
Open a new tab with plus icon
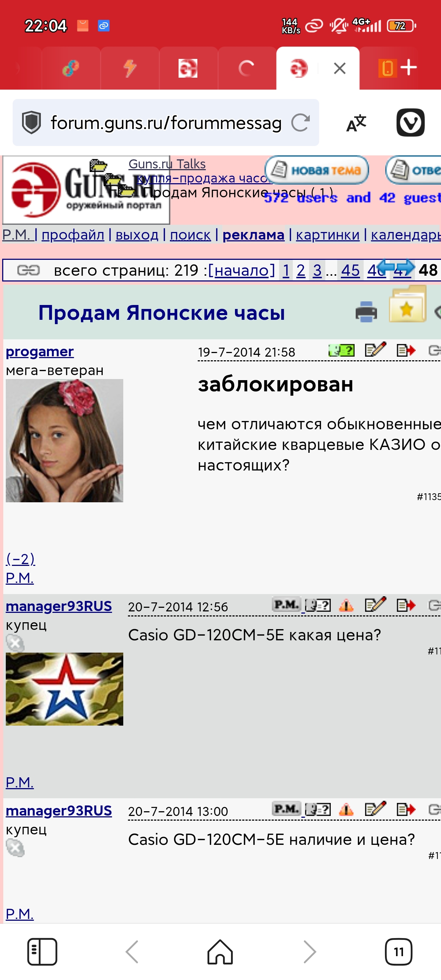[409, 68]
